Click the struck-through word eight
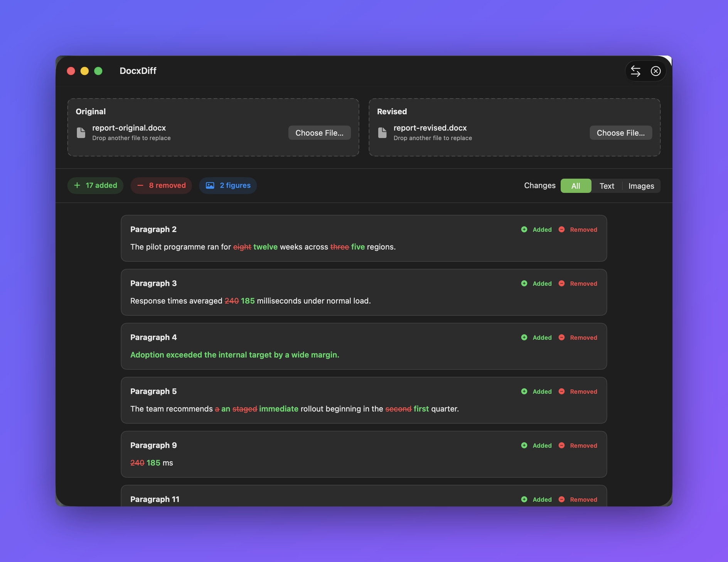Image resolution: width=728 pixels, height=562 pixels. pos(242,247)
